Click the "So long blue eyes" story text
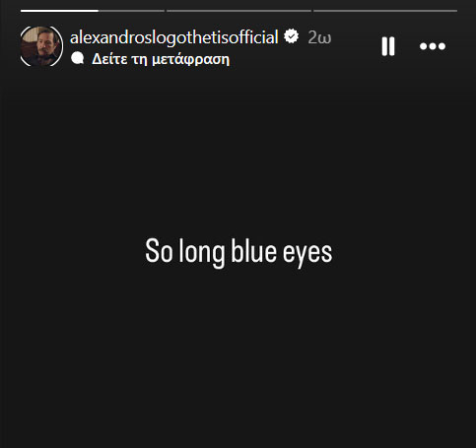This screenshot has width=476, height=448. [x=238, y=252]
